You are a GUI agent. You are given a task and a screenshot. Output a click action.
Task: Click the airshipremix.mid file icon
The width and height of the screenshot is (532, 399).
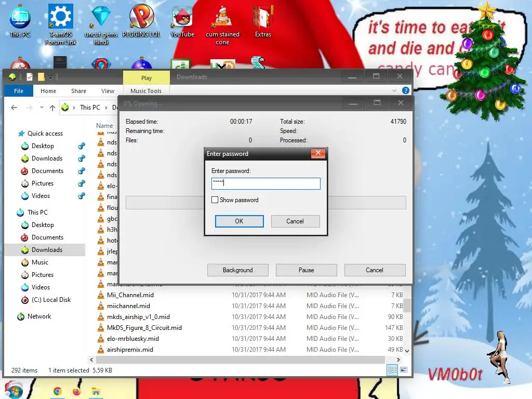[x=101, y=349]
